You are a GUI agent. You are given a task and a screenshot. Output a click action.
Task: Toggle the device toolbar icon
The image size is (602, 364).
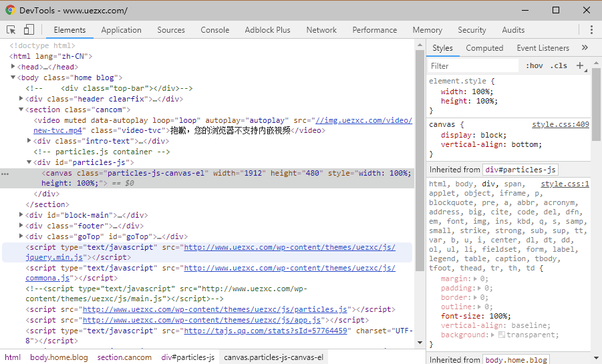tap(29, 30)
